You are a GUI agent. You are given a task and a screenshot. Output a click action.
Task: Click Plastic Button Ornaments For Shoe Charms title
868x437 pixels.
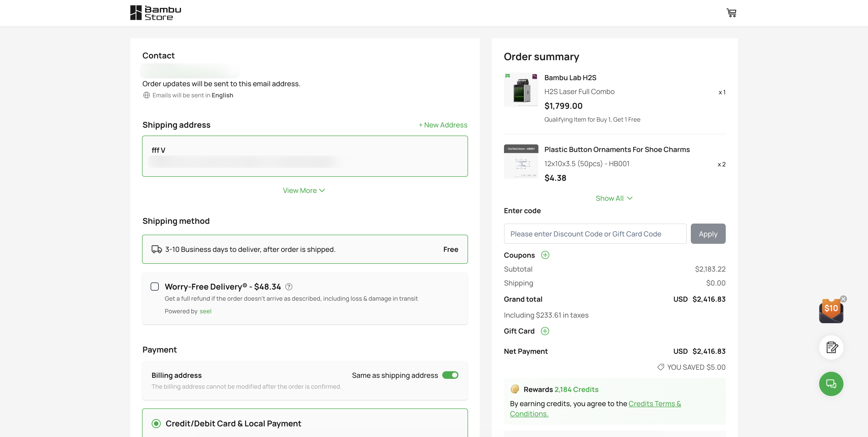[x=617, y=149]
